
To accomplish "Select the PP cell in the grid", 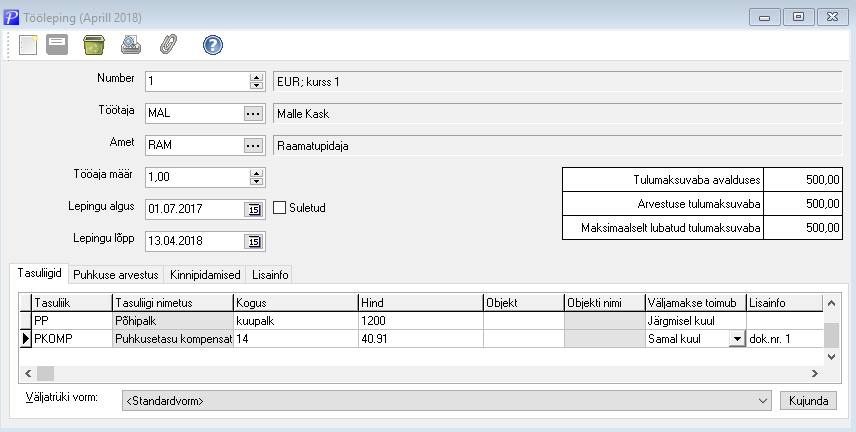I will pyautogui.click(x=72, y=321).
